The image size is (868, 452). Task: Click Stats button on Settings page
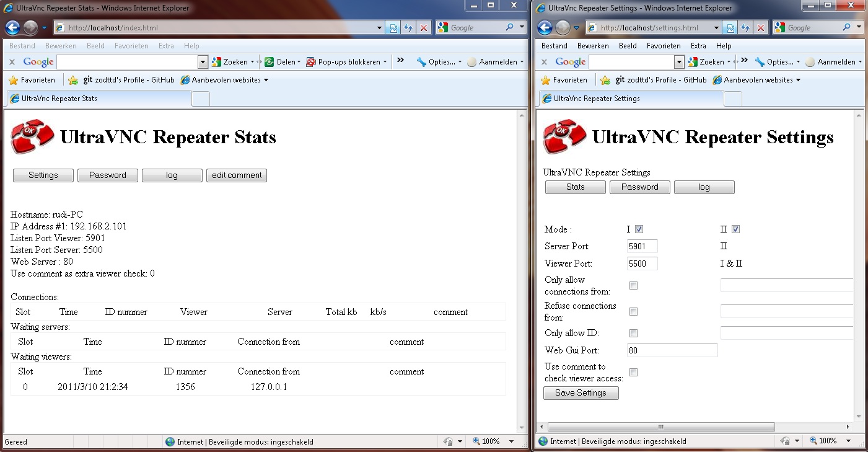tap(576, 187)
